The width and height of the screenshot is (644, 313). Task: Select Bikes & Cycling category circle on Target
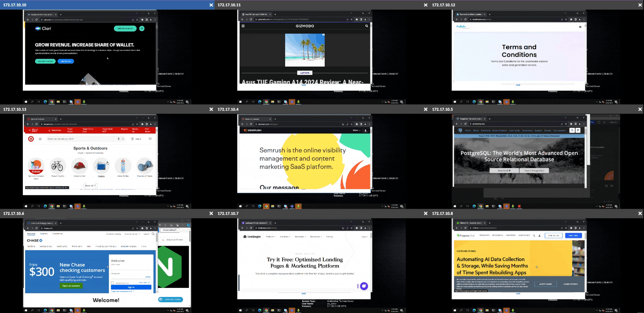[57, 166]
